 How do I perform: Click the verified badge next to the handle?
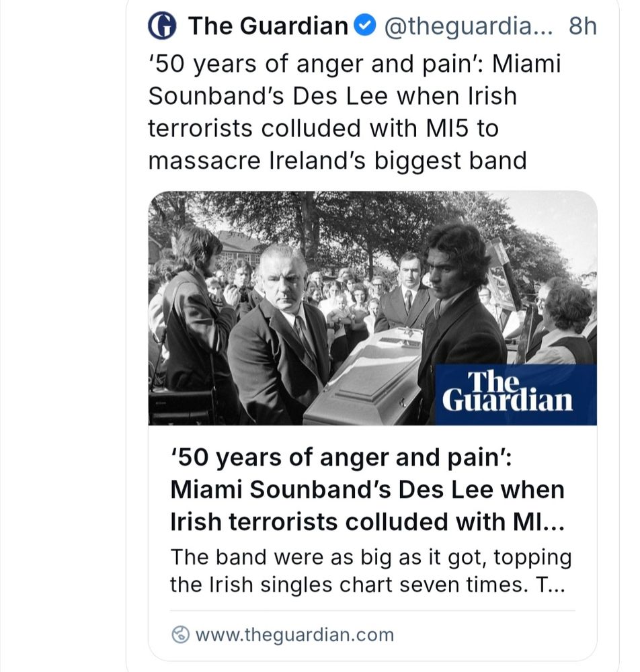(364, 26)
